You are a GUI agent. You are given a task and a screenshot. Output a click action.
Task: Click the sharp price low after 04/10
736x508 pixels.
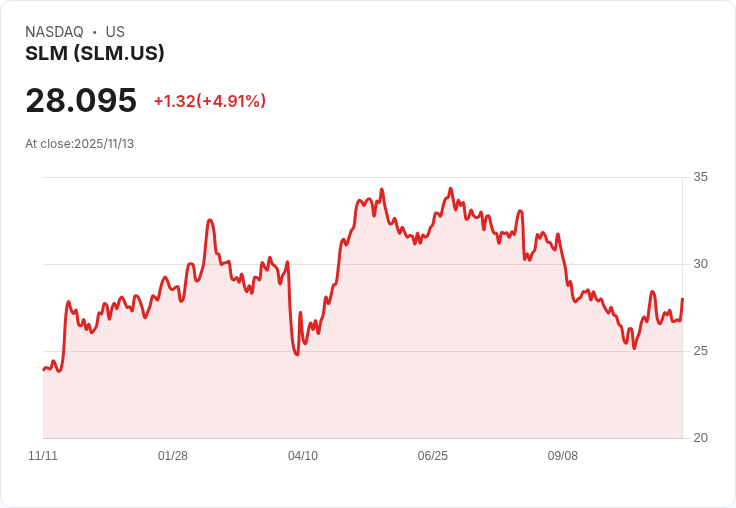click(x=297, y=354)
